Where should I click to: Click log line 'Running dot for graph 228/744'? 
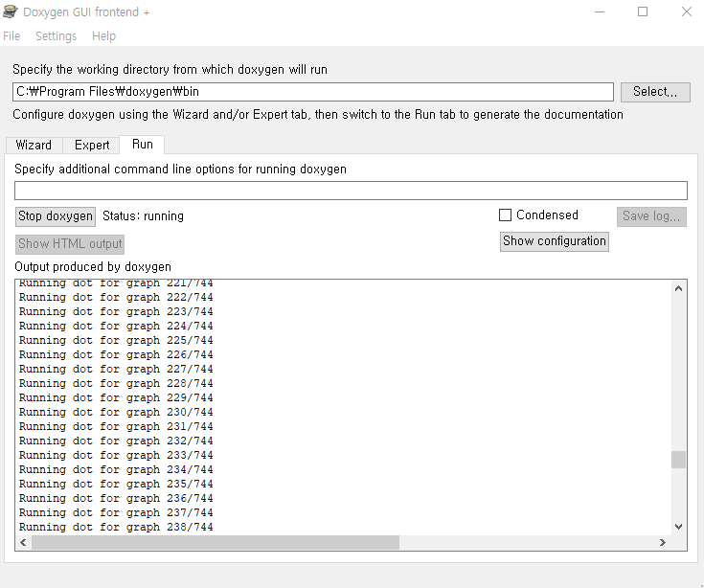pos(116,383)
